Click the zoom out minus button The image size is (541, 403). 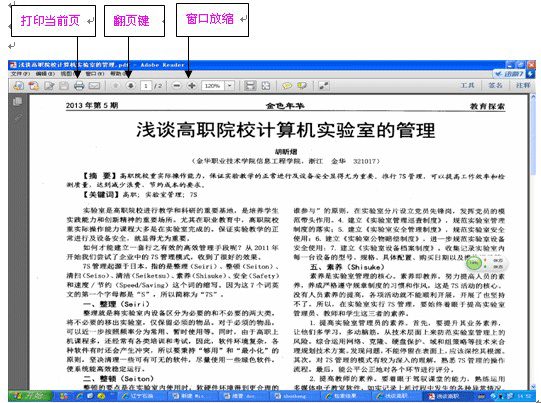tap(176, 86)
